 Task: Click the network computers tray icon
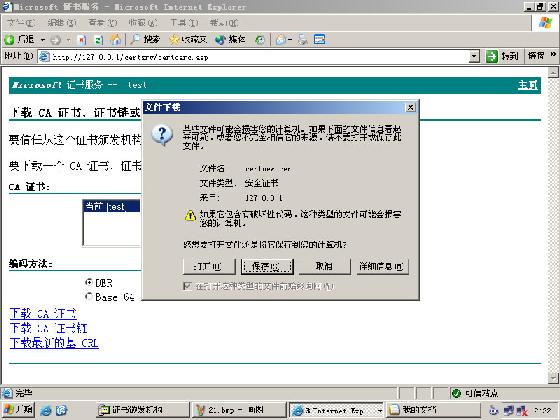point(509,410)
